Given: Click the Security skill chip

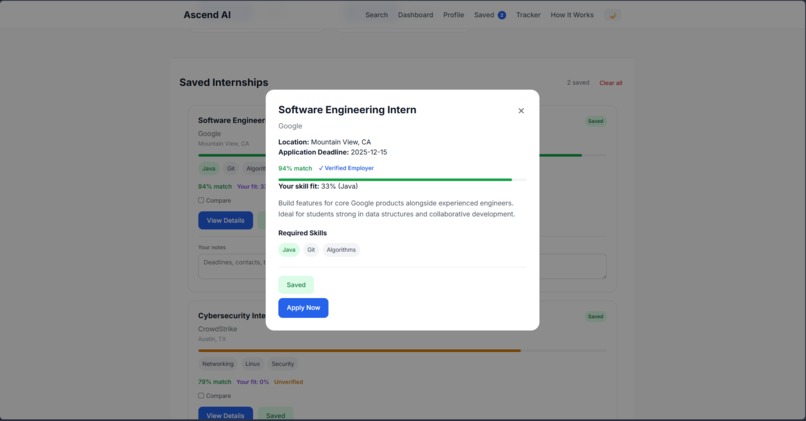Looking at the screenshot, I should pyautogui.click(x=283, y=364).
